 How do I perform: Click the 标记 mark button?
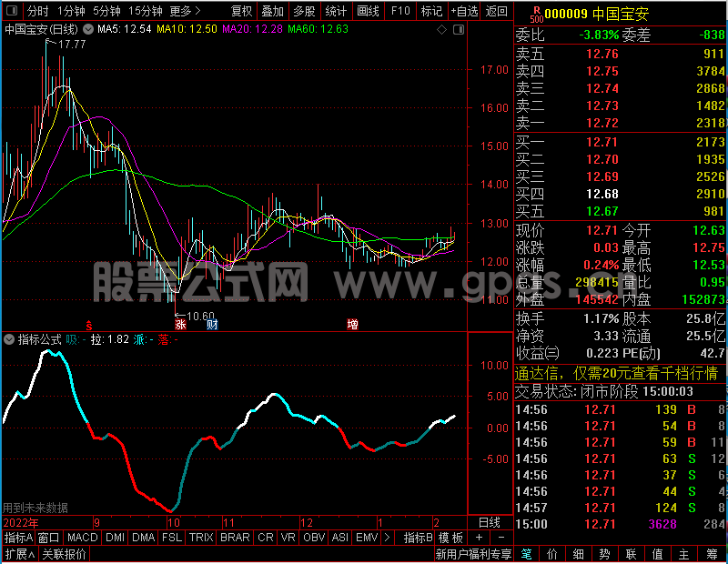coord(431,11)
